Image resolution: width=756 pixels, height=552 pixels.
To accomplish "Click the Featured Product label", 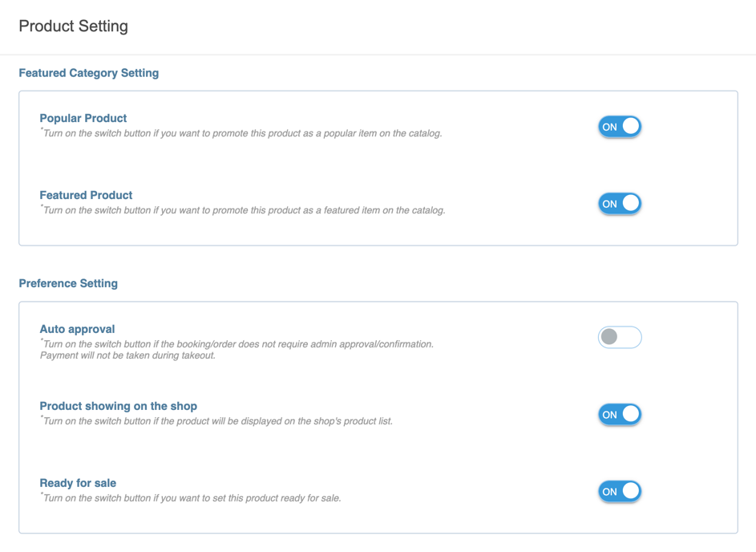I will (x=86, y=195).
